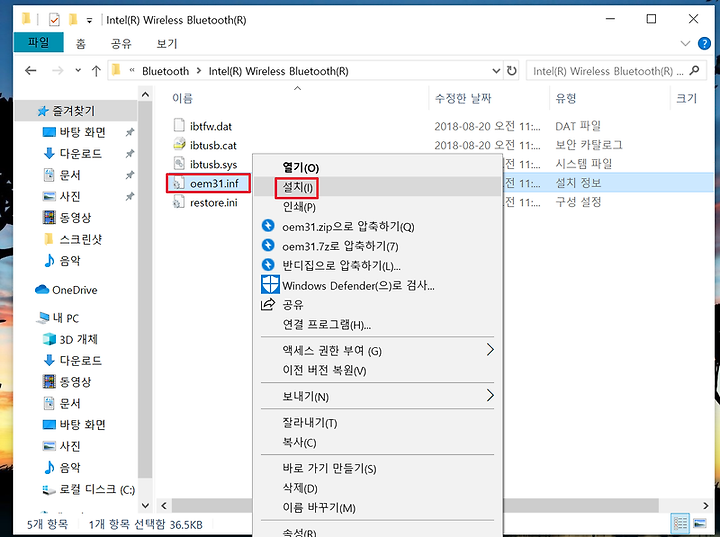Refresh the current folder view
The image size is (720, 537).
click(x=512, y=71)
